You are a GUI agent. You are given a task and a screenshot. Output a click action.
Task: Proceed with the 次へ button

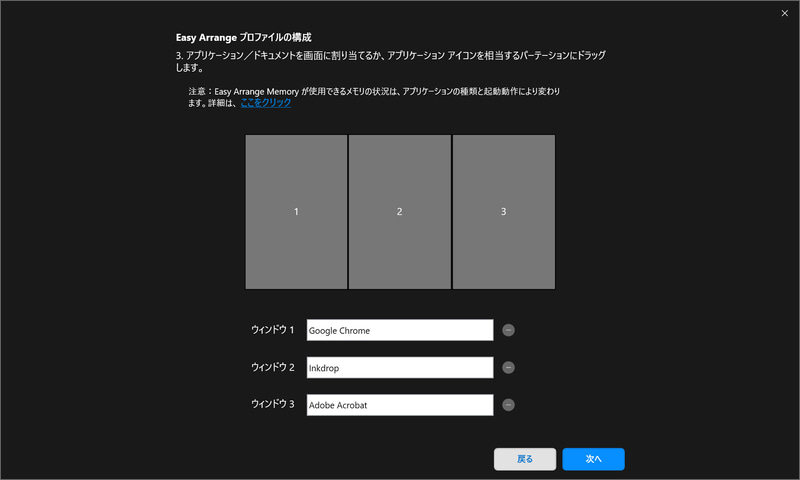click(593, 459)
